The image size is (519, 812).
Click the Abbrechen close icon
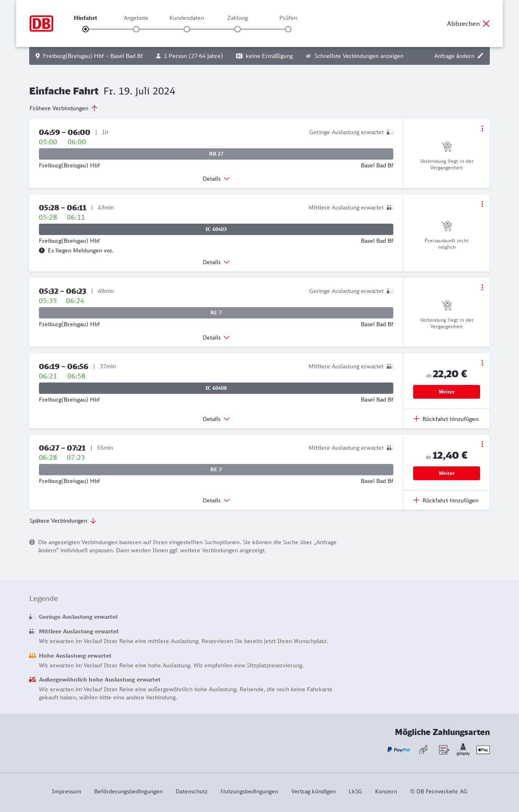[x=486, y=24]
